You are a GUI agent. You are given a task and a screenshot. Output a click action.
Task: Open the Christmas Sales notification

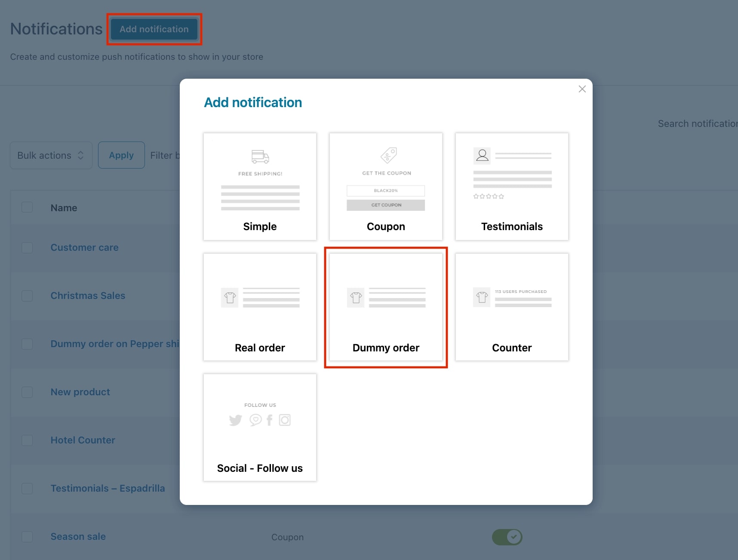[x=88, y=295]
